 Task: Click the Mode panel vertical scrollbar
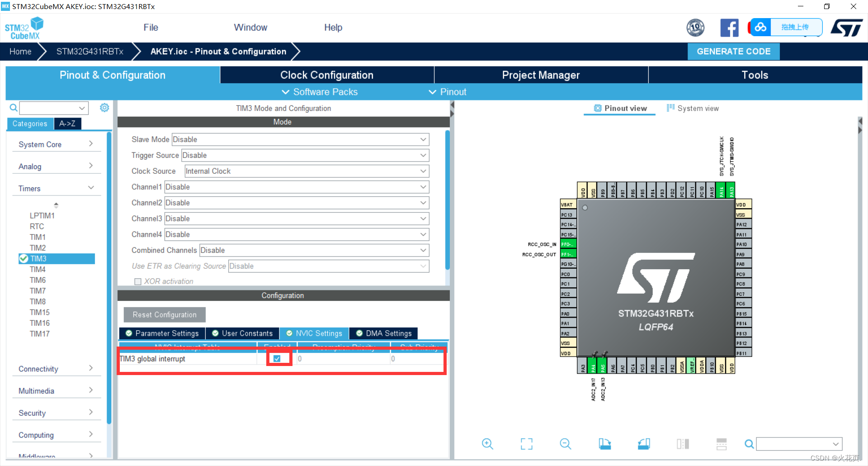[x=448, y=199]
